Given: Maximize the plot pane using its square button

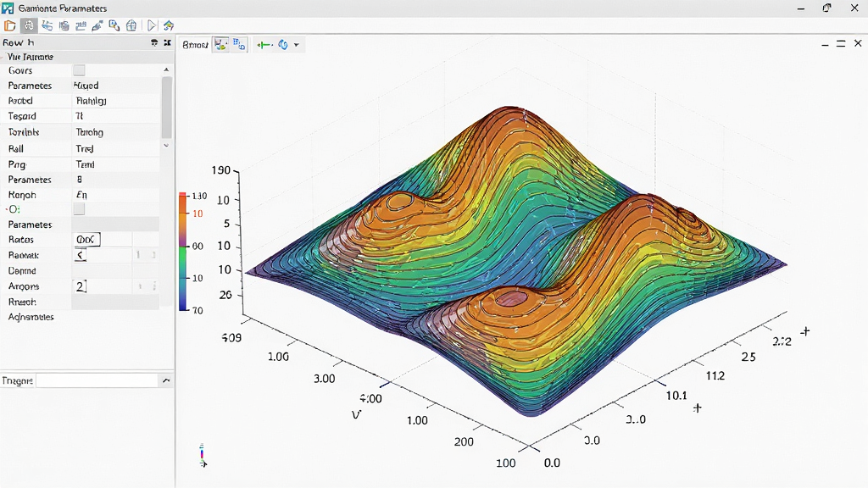Looking at the screenshot, I should coord(841,44).
